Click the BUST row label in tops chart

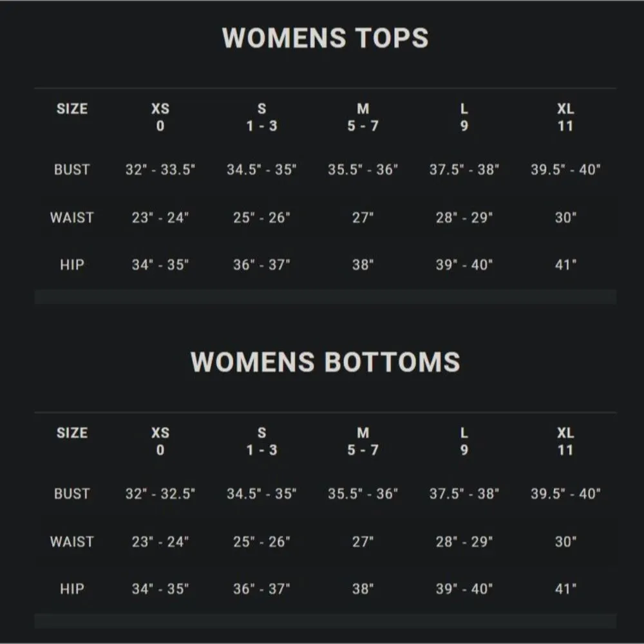tap(71, 170)
